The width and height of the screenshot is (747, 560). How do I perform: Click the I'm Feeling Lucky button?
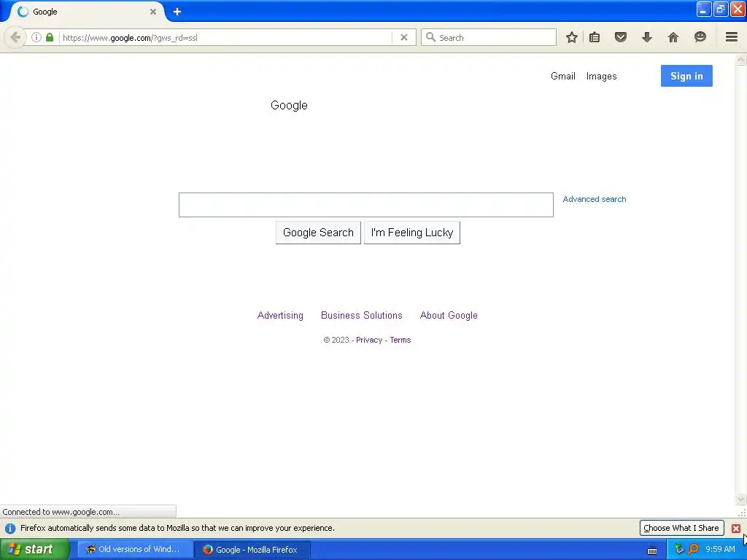[x=412, y=233]
